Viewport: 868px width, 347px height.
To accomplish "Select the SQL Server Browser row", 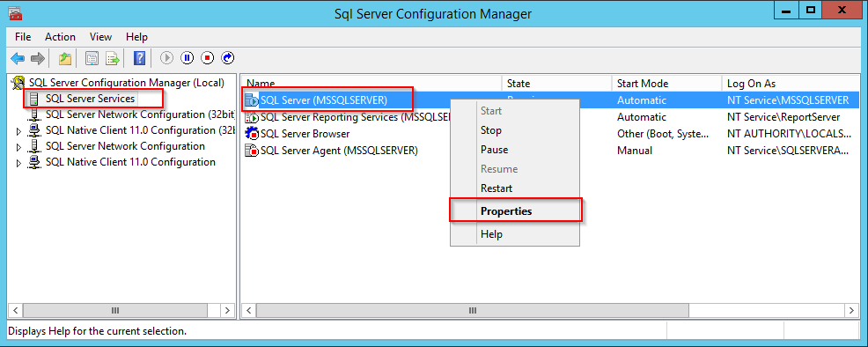I will pos(305,134).
